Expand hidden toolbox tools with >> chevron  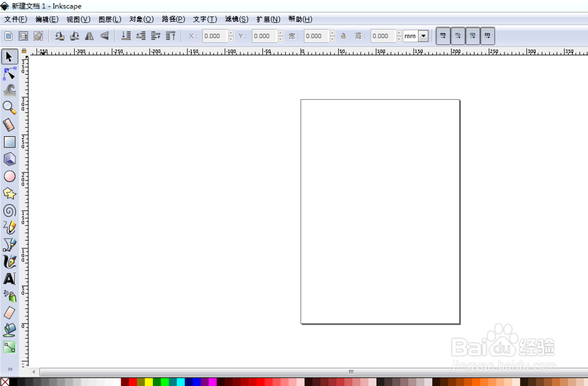pos(10,369)
